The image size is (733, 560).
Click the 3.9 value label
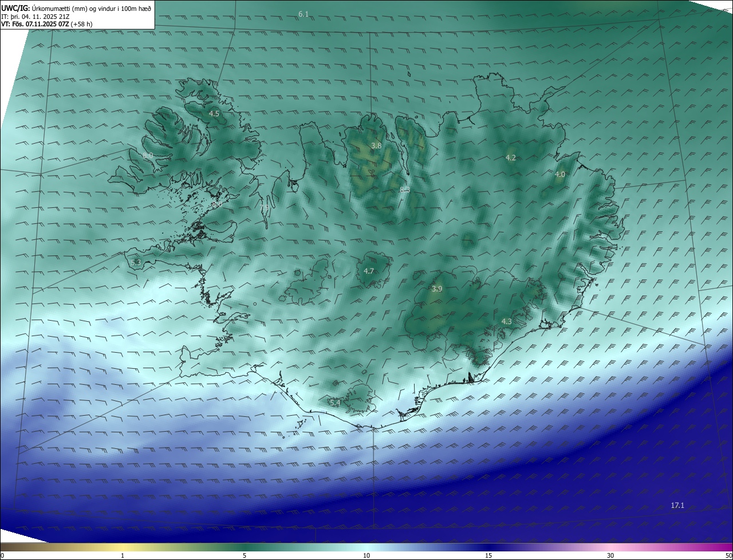click(x=437, y=289)
